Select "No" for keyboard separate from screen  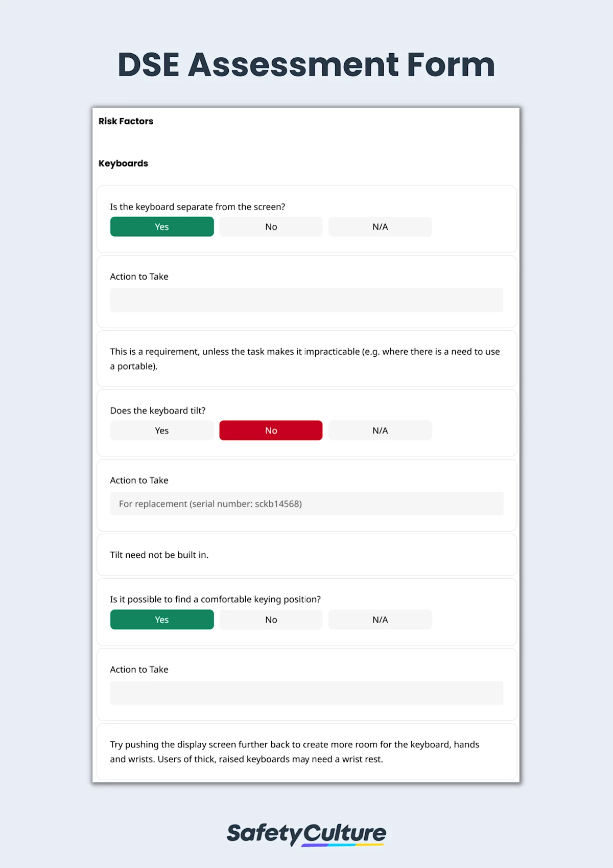click(270, 226)
